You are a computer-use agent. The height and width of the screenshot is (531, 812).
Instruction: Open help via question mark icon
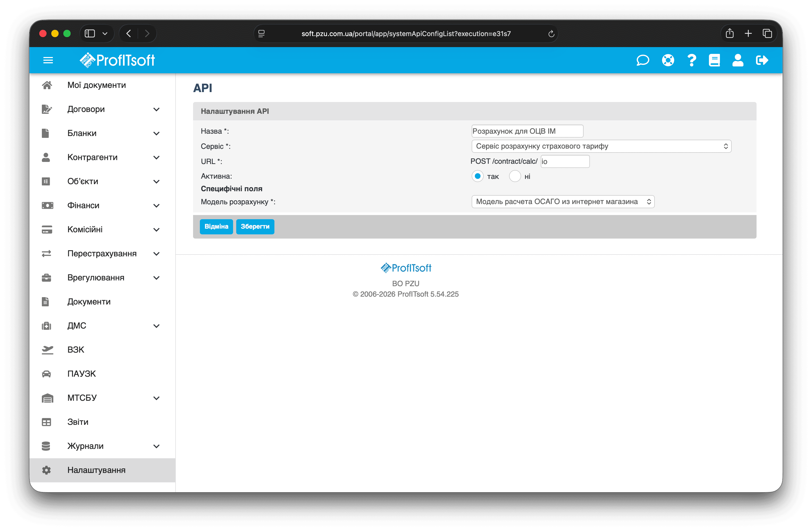pyautogui.click(x=692, y=60)
